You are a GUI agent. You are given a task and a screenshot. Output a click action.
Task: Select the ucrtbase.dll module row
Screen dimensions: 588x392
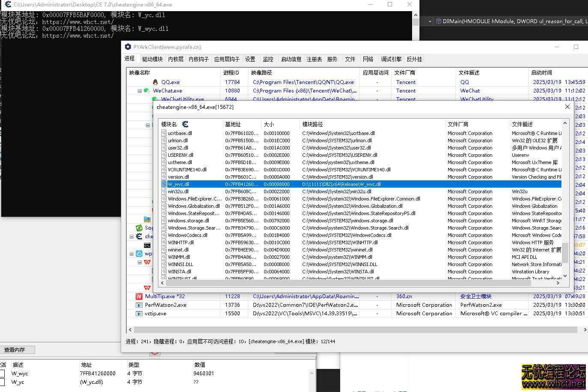(180, 133)
